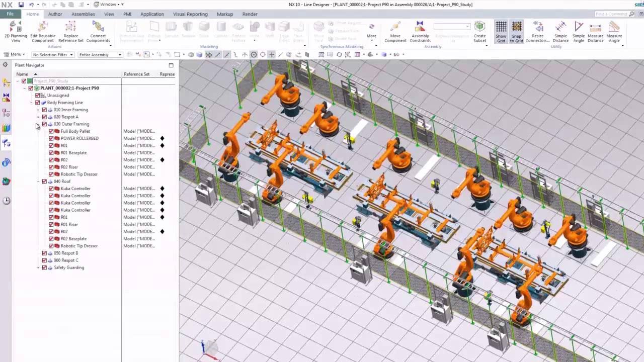Image resolution: width=644 pixels, height=362 pixels.
Task: Open the wireless-signal sidebar tab icon
Action: coord(6,162)
